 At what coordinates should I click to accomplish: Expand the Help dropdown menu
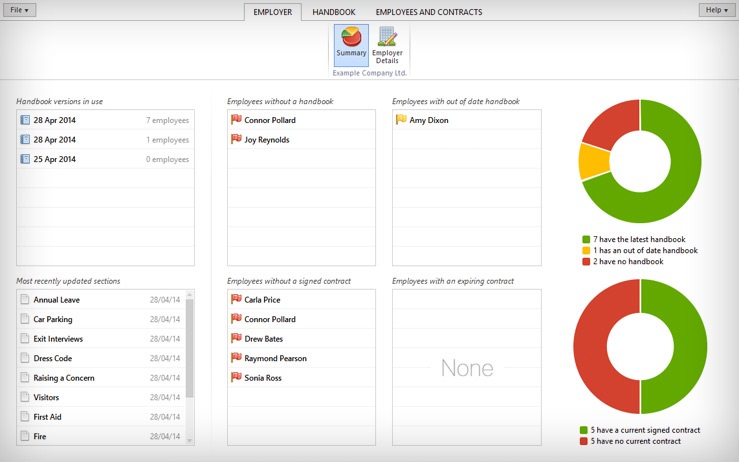[x=716, y=10]
